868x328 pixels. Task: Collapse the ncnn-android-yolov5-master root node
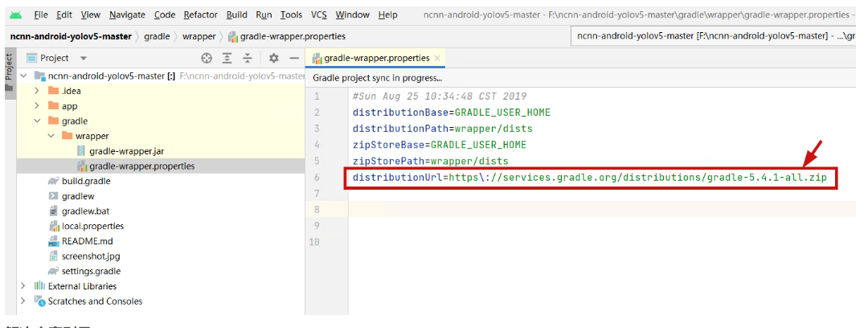click(x=23, y=76)
